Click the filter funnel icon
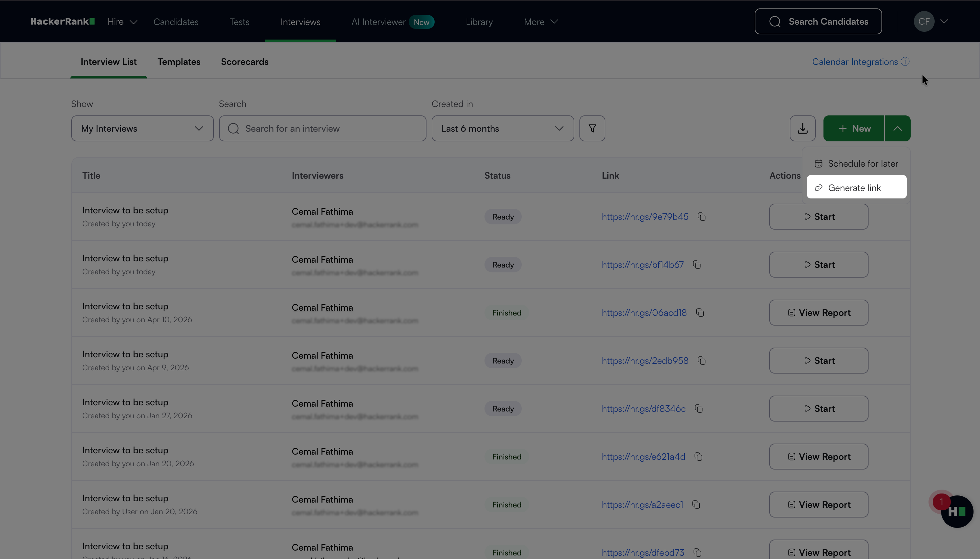Screen dimensions: 980x559 click(592, 128)
